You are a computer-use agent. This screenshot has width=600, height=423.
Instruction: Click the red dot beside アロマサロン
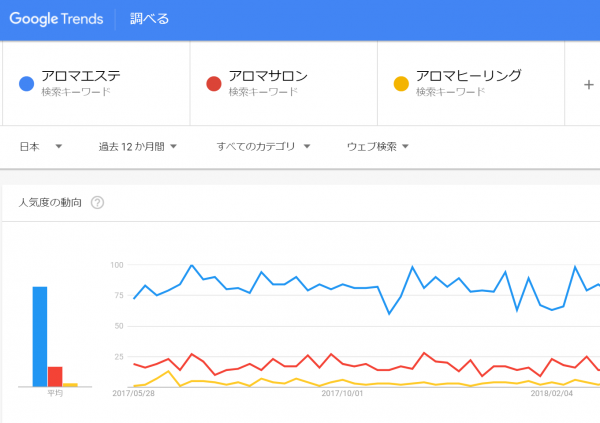pyautogui.click(x=213, y=83)
